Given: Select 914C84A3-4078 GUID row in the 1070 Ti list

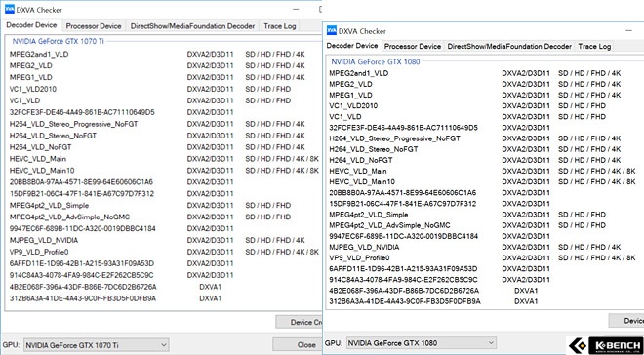Looking at the screenshot, I should pyautogui.click(x=164, y=275).
